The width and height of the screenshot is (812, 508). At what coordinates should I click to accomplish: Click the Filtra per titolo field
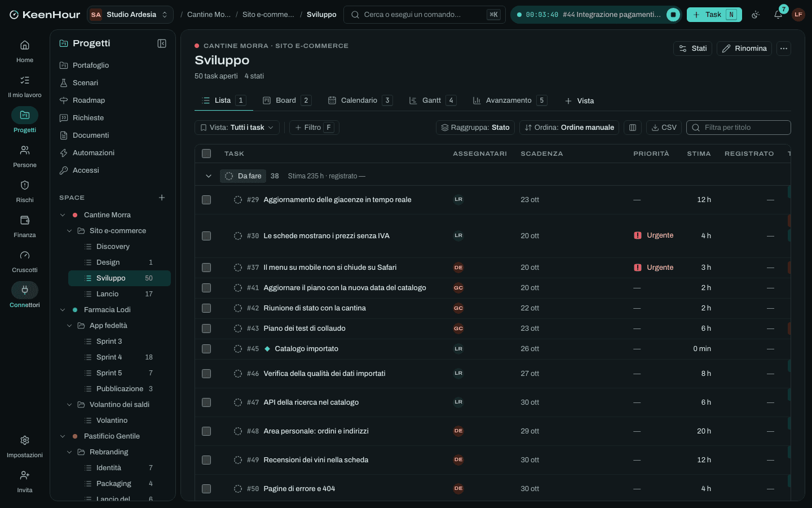pos(739,128)
